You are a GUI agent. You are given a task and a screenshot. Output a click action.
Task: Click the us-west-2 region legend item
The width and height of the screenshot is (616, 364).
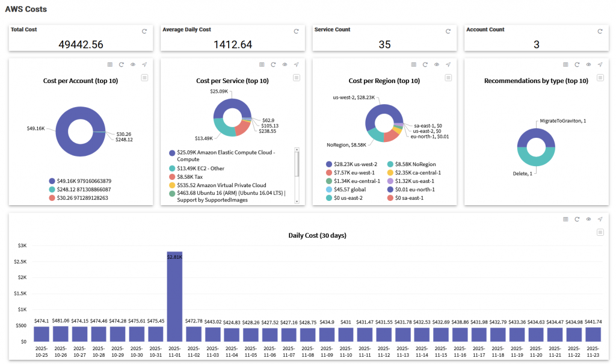pyautogui.click(x=355, y=164)
